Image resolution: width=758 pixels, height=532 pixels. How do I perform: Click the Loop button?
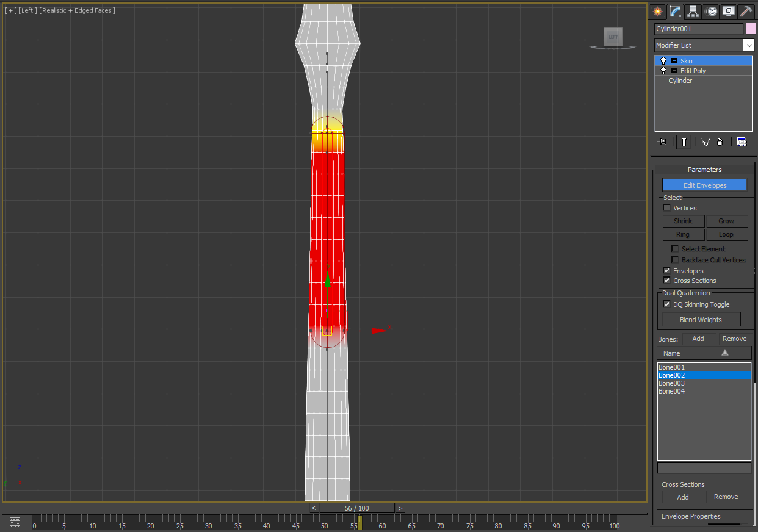pos(726,234)
